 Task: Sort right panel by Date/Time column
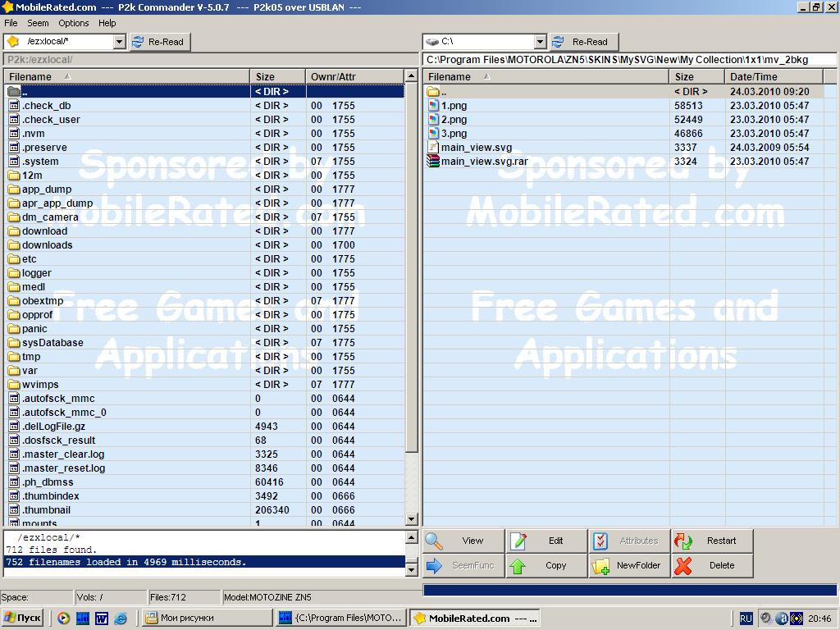774,76
